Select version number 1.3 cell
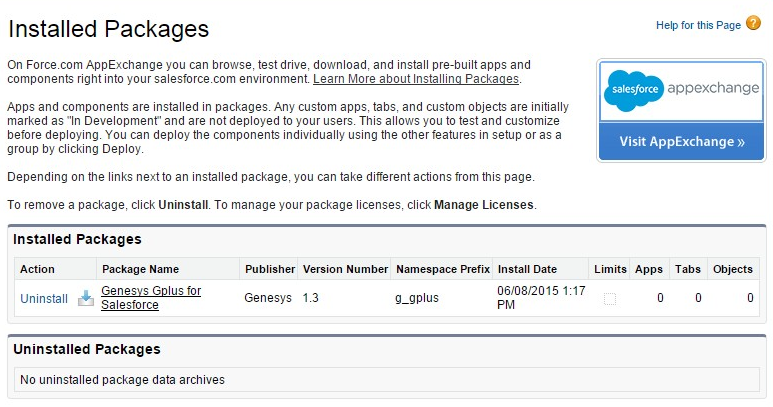This screenshot has width=773, height=407. (311, 298)
